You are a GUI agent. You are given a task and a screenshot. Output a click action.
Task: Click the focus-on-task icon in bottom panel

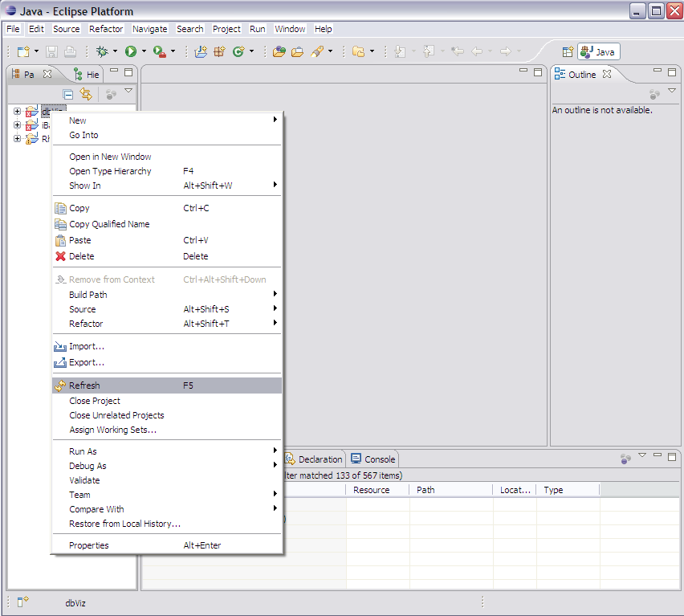click(625, 459)
